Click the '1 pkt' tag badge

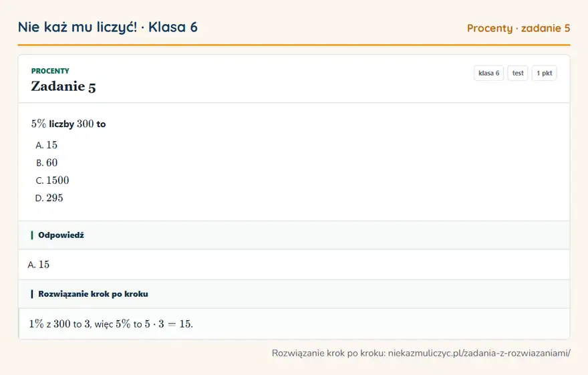point(544,73)
